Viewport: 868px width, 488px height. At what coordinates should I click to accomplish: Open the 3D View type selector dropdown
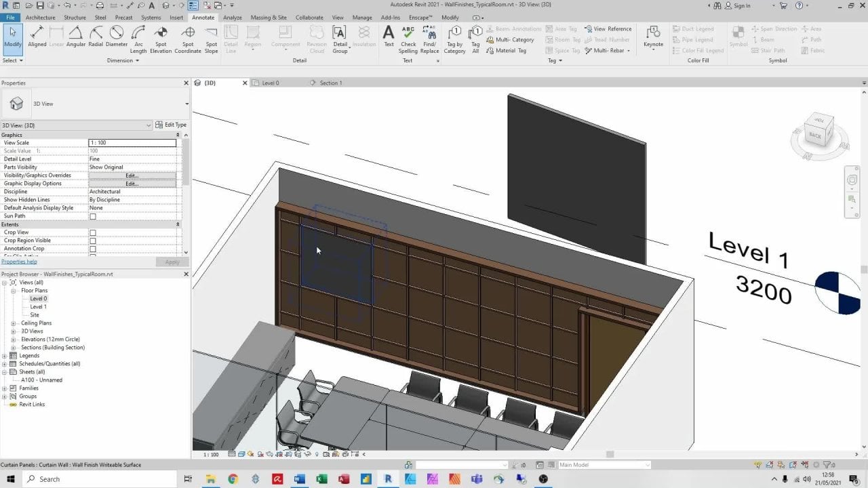click(x=186, y=104)
